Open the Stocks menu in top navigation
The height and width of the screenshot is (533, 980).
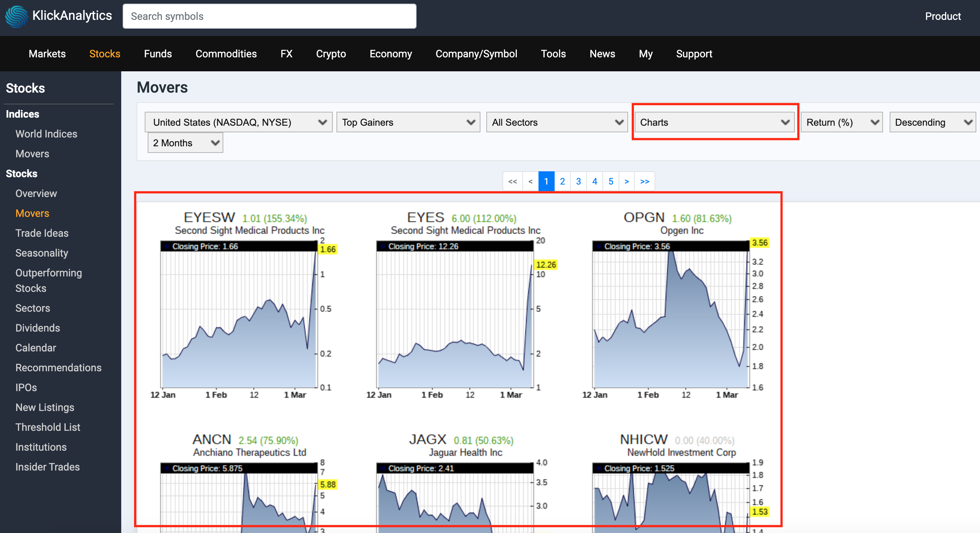tap(105, 54)
